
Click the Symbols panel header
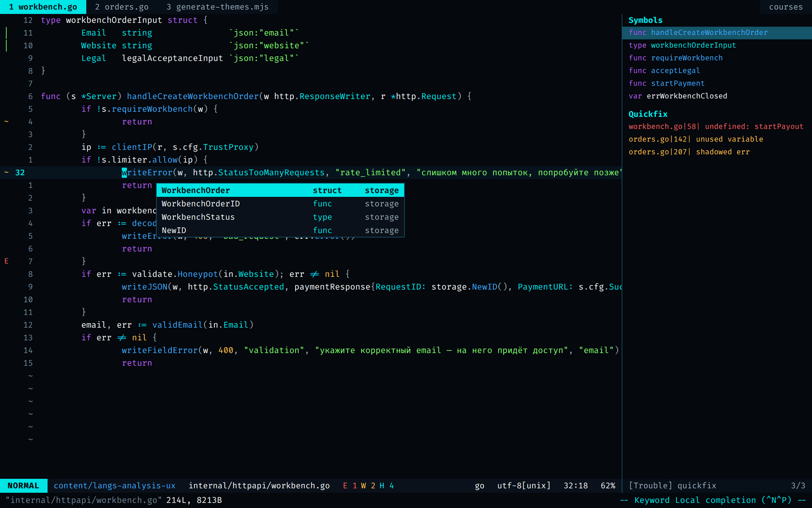(645, 20)
